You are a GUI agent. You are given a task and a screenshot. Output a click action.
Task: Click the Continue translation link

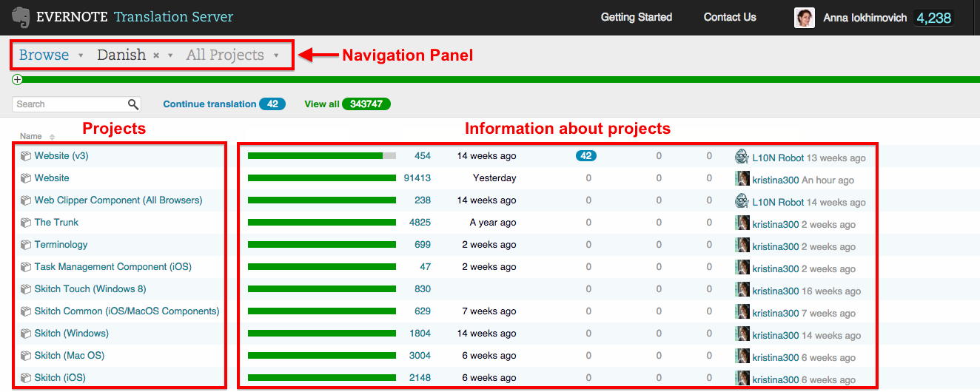click(x=209, y=104)
